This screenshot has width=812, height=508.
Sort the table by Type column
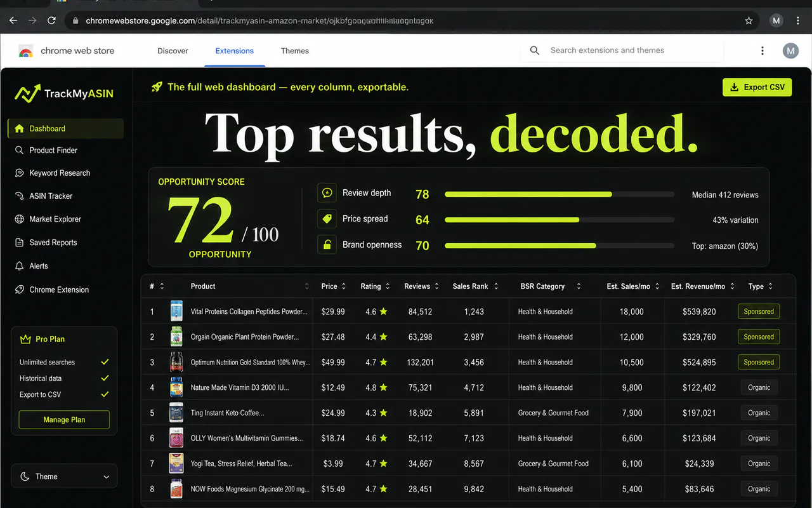click(771, 286)
